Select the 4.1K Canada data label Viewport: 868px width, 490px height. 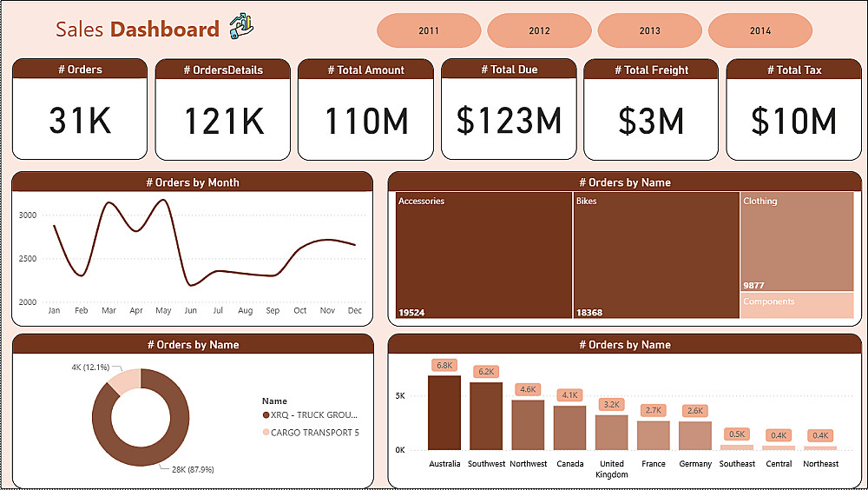[569, 395]
